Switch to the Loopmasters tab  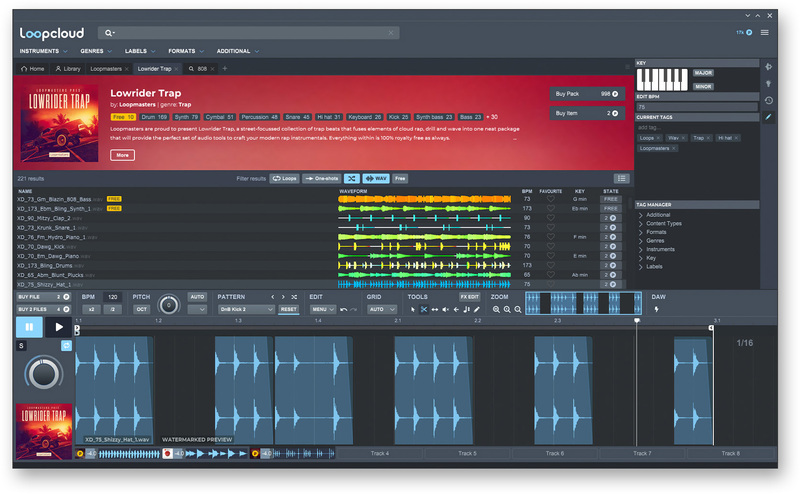pyautogui.click(x=108, y=69)
